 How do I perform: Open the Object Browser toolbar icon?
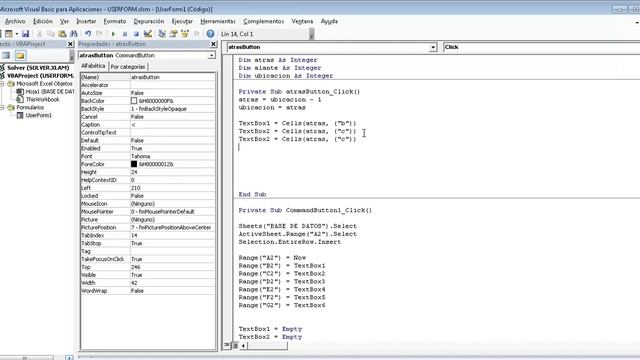click(184, 34)
